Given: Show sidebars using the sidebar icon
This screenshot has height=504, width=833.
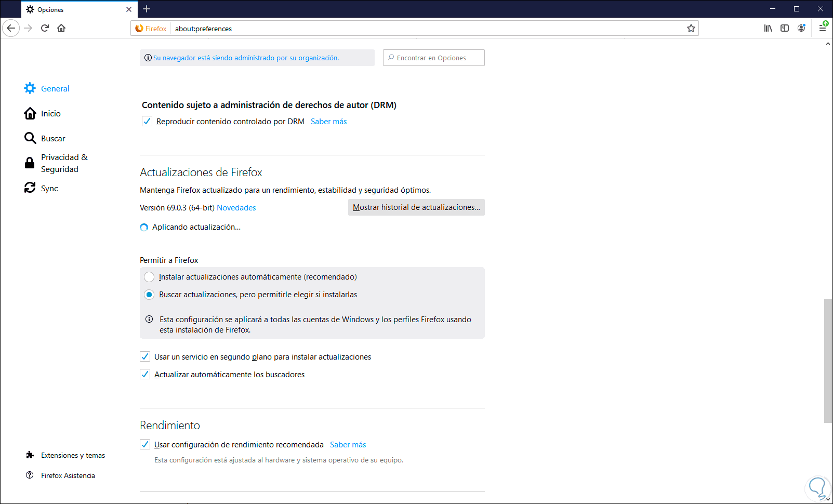Looking at the screenshot, I should pos(785,28).
